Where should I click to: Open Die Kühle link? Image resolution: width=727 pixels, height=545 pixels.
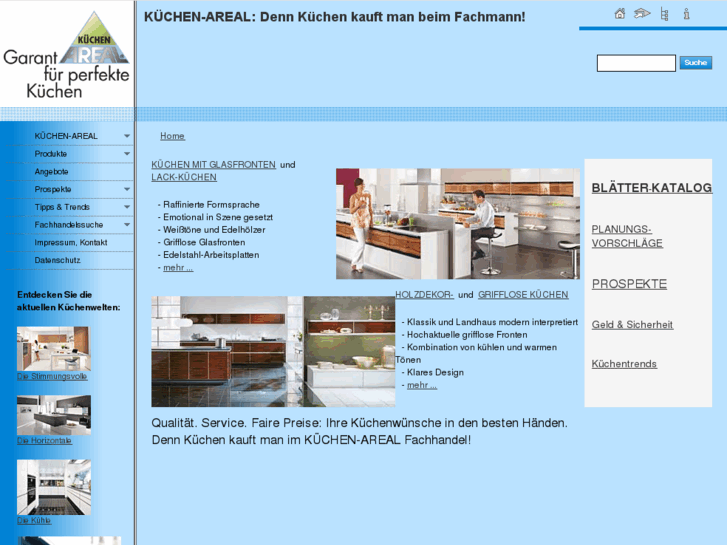coord(34,520)
